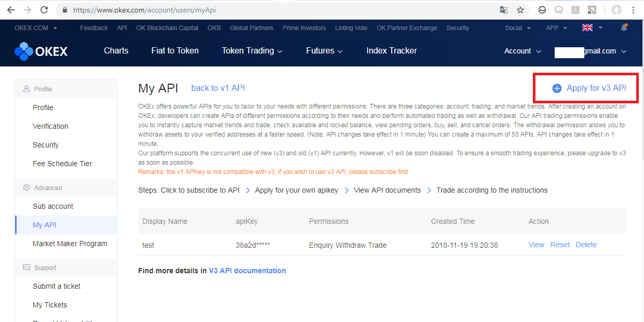Click the Created Time column header

click(x=453, y=221)
